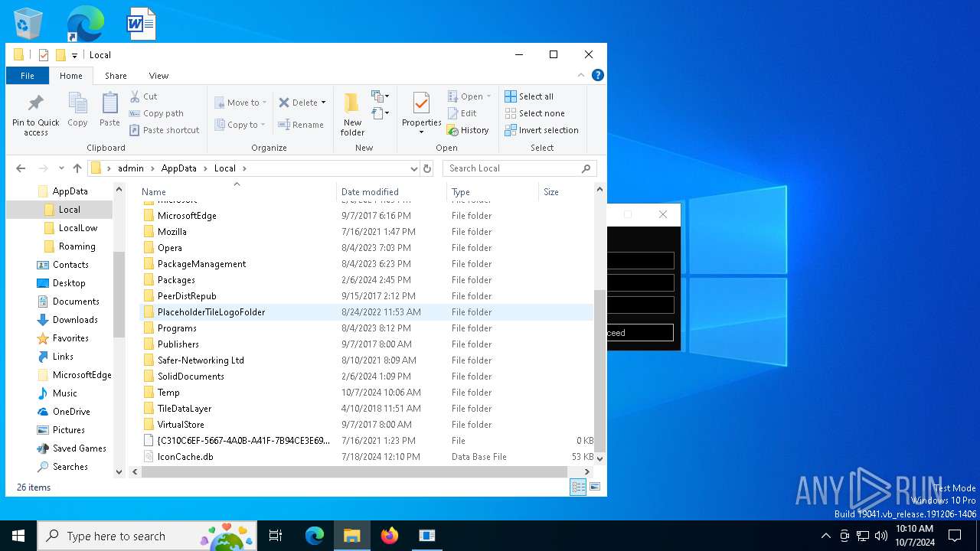Screen dimensions: 980x551
Task: Show hidden system tray icons chevron
Action: [825, 536]
